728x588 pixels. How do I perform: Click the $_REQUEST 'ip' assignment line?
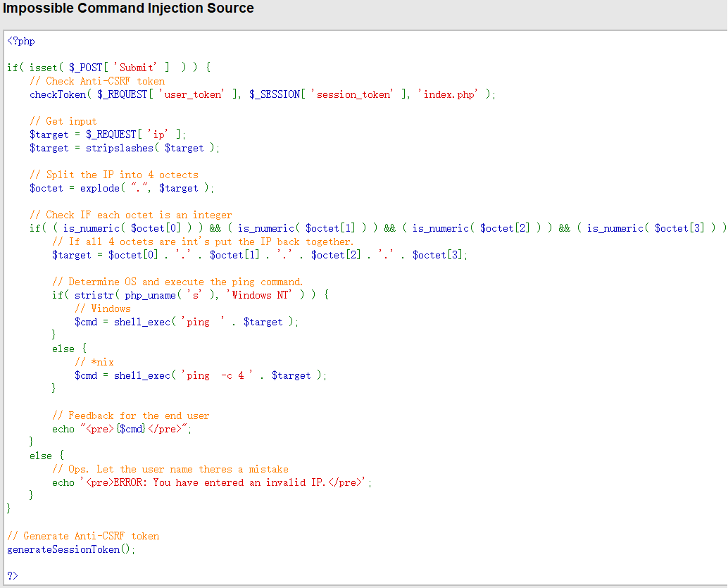108,135
